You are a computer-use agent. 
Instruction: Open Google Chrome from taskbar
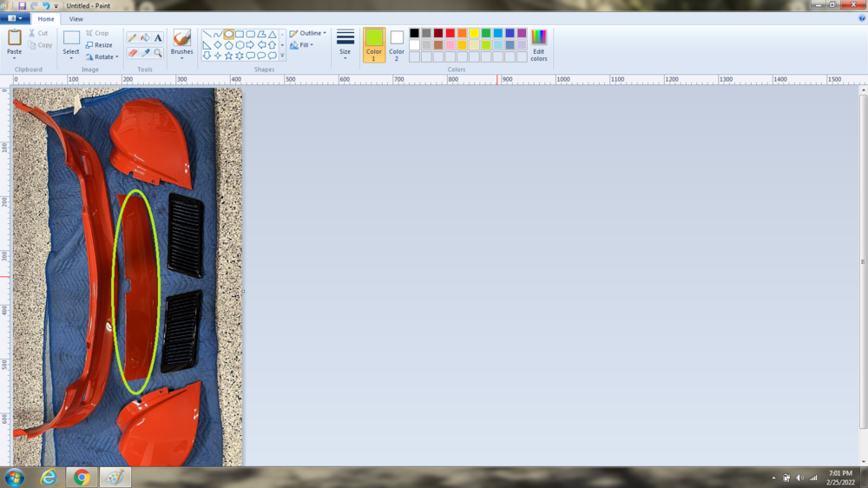82,477
